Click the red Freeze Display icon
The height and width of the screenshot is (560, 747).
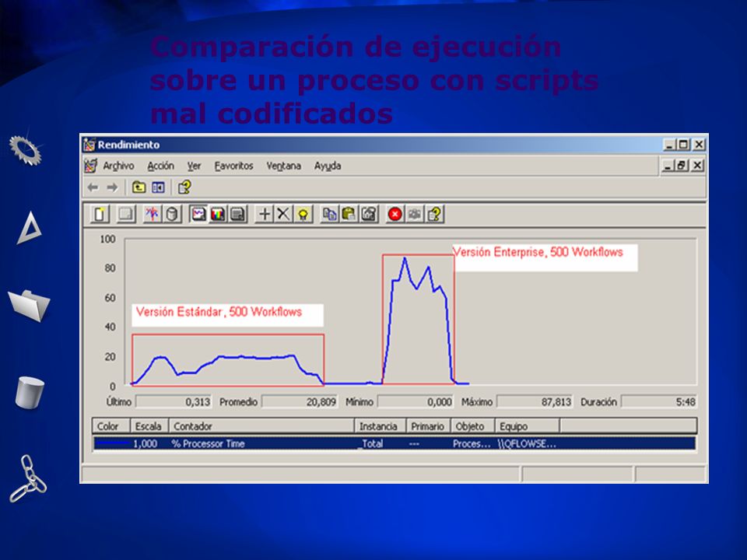pos(395,215)
